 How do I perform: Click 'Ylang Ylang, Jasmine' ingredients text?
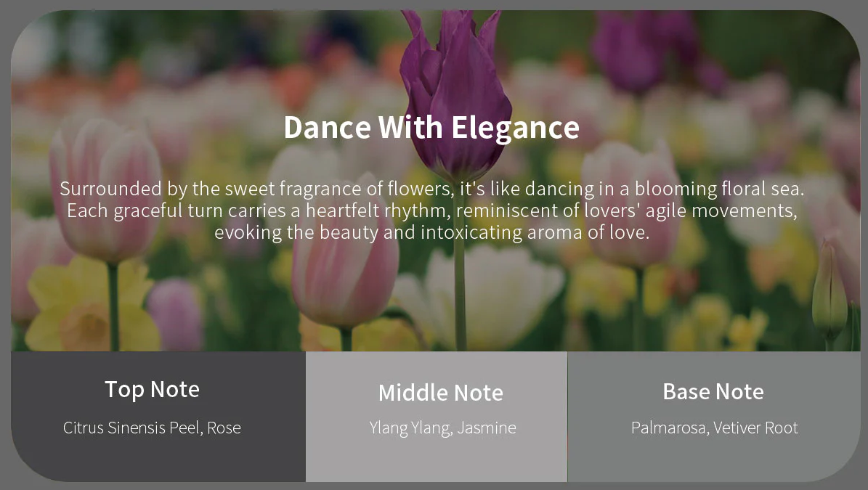[442, 428]
